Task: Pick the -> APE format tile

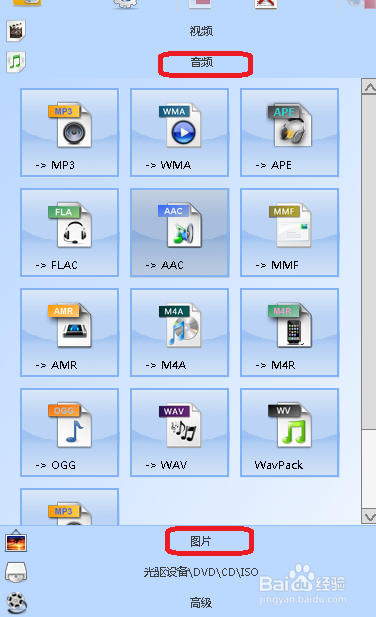Action: pos(289,133)
